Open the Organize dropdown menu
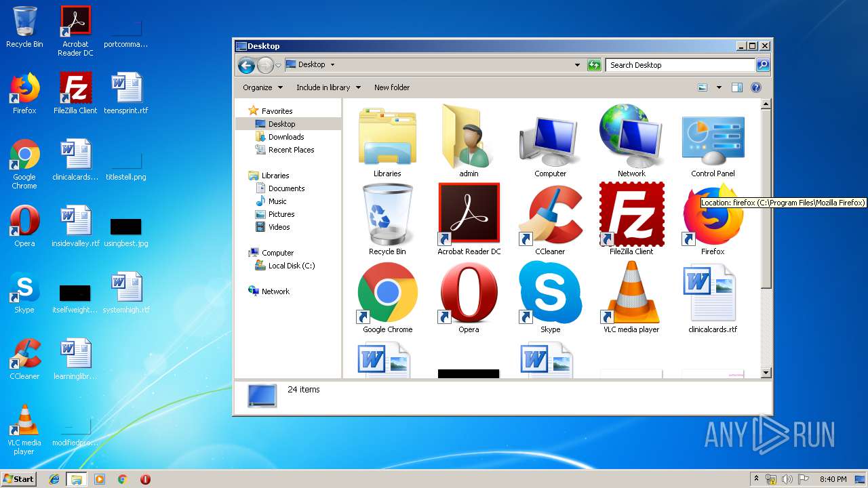 pyautogui.click(x=262, y=87)
